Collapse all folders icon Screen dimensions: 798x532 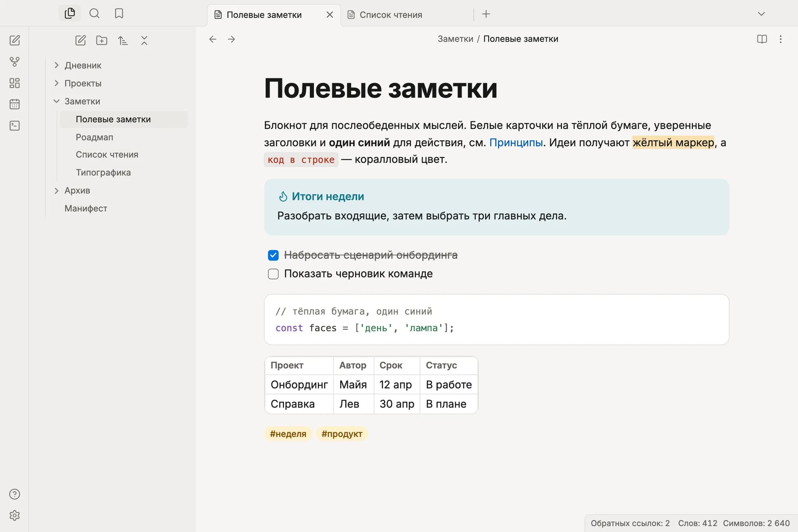pos(144,40)
